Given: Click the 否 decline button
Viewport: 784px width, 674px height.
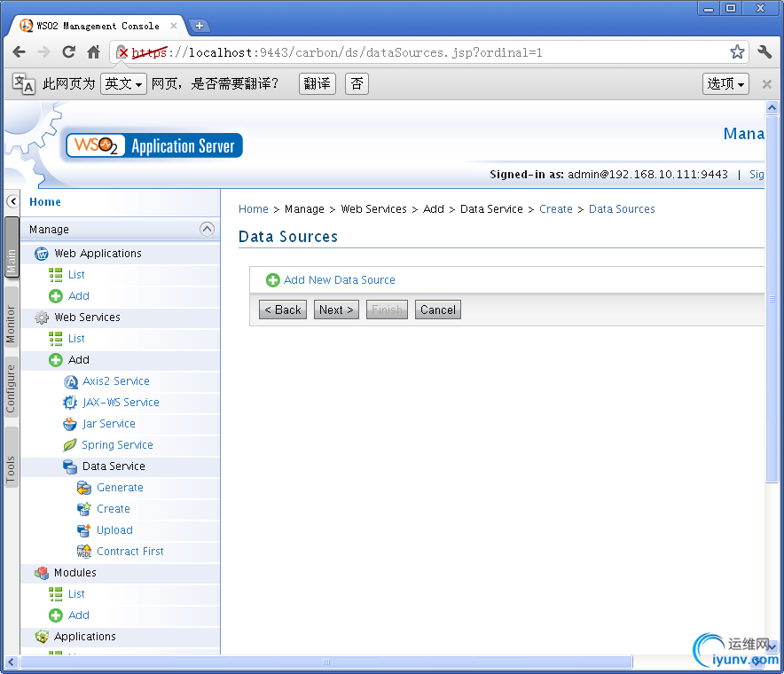Looking at the screenshot, I should pyautogui.click(x=357, y=83).
